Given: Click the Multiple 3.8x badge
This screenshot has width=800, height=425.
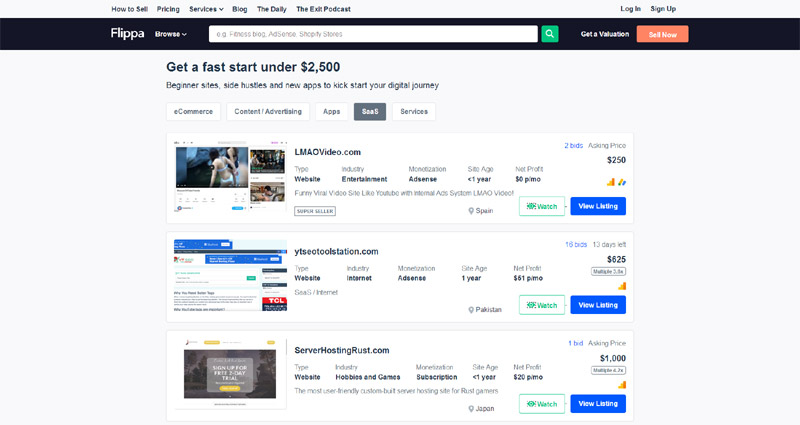Looking at the screenshot, I should pyautogui.click(x=609, y=271).
